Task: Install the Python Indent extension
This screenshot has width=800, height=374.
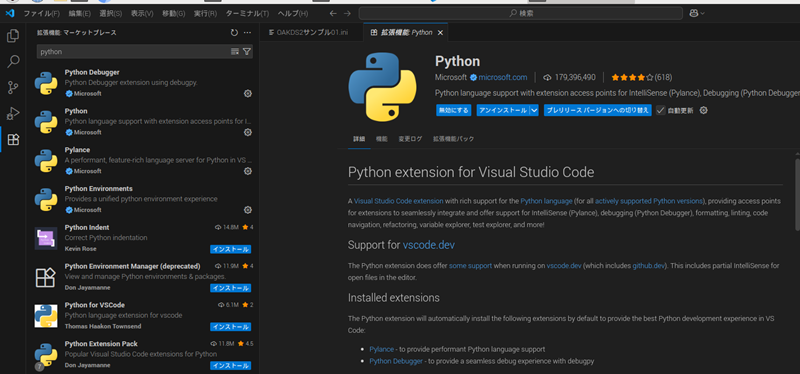Action: 231,250
